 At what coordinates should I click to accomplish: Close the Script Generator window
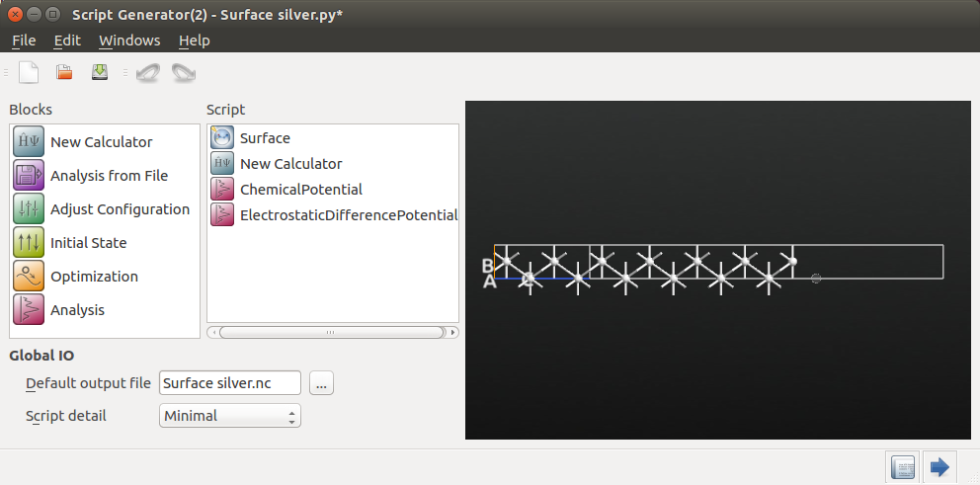(15, 14)
